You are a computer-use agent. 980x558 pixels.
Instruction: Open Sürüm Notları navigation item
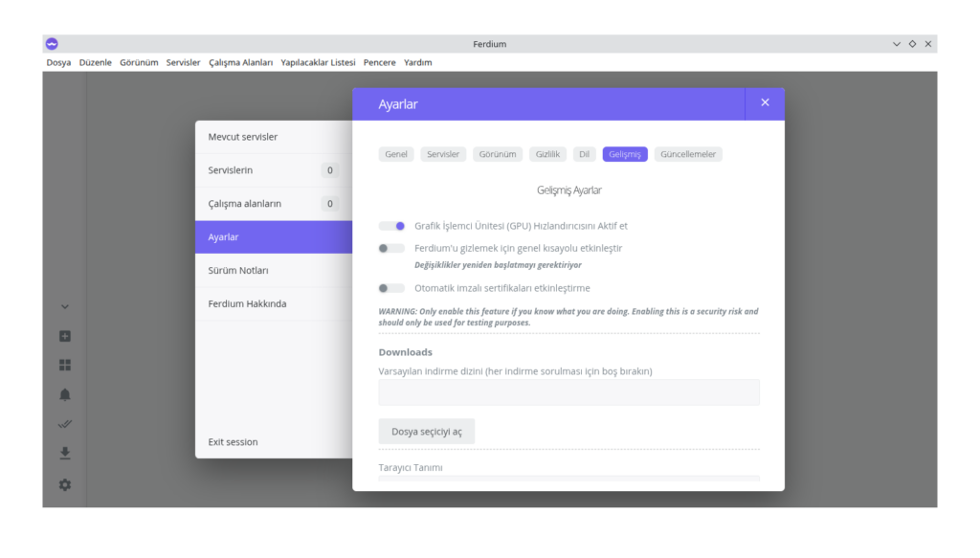click(x=274, y=271)
